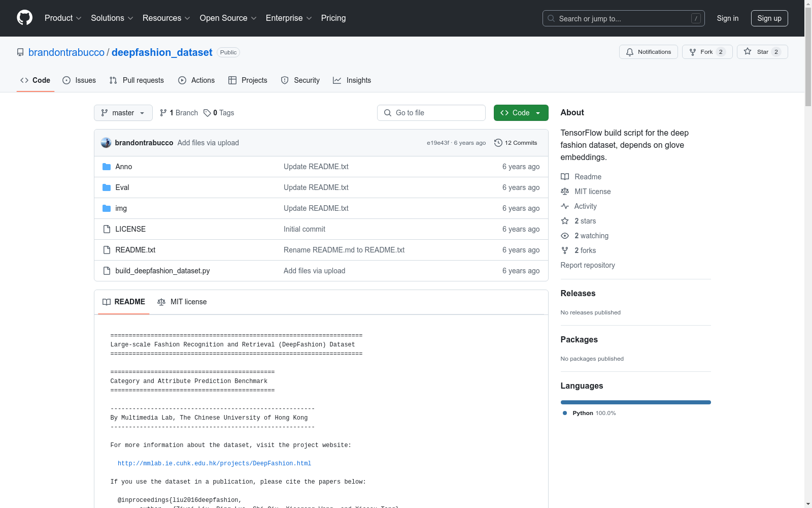Screen dimensions: 812x508
Task: Click brandontrabucco's avatar in commit row
Action: click(106, 143)
